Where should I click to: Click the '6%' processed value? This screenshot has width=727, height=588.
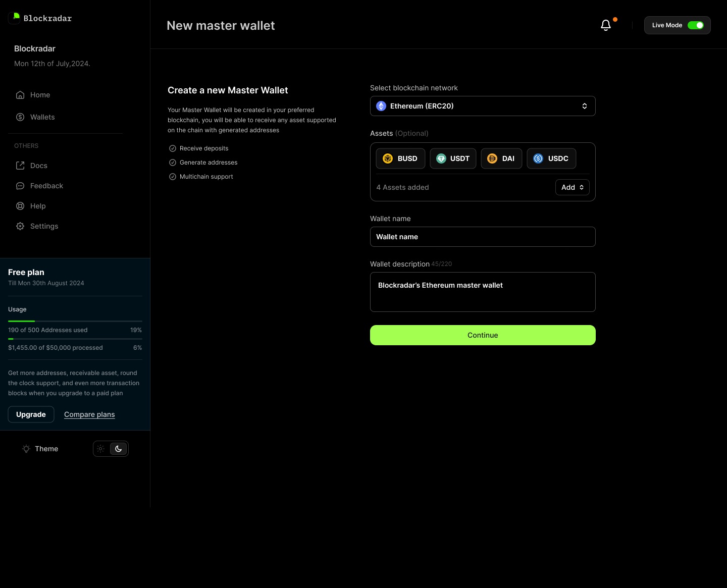(x=137, y=348)
